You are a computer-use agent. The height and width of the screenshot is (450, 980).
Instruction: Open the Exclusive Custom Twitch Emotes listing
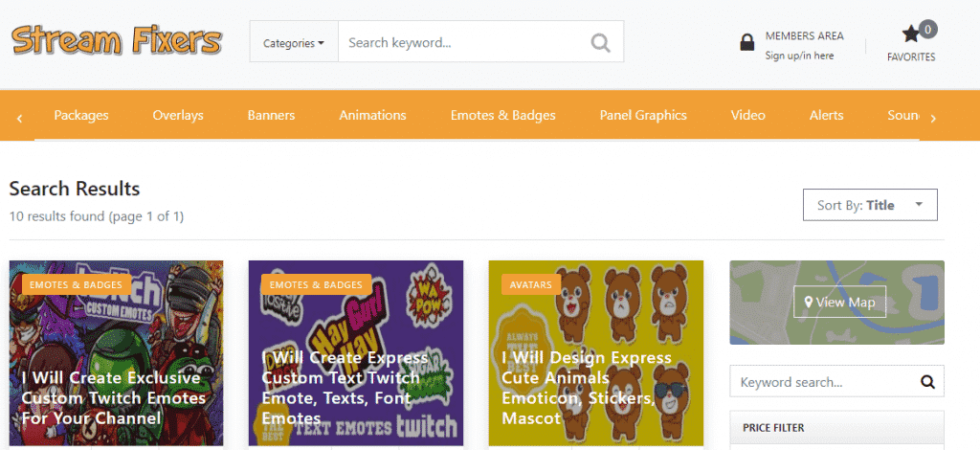point(114,398)
